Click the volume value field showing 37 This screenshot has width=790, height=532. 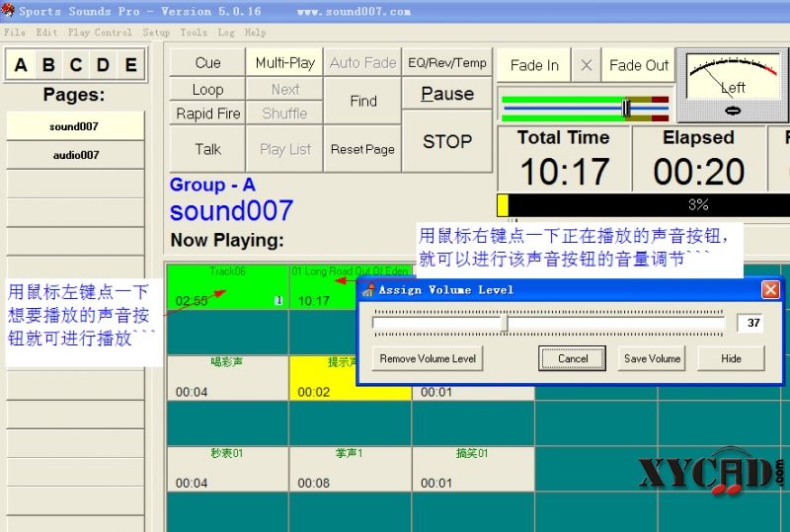click(x=750, y=323)
